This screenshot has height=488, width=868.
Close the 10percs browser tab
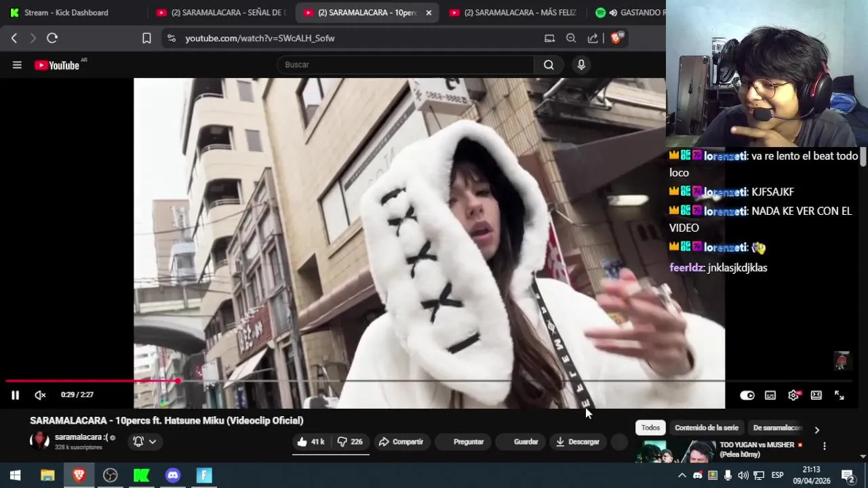(x=429, y=13)
